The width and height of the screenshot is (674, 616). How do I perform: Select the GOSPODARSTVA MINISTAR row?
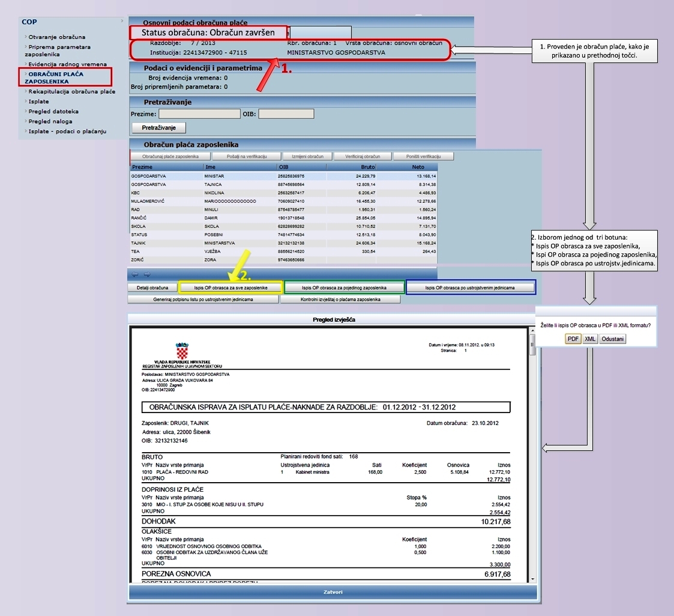pos(284,177)
